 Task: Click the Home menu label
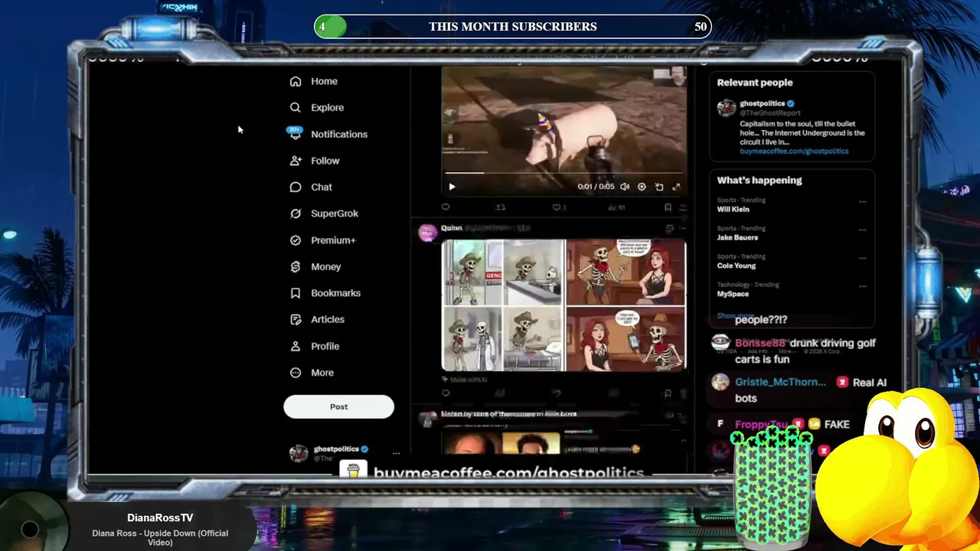pos(324,81)
